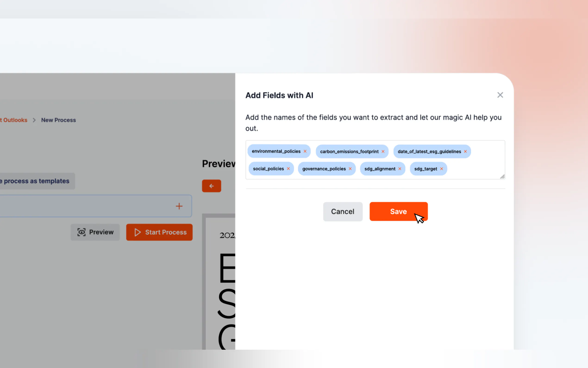Save the AI fields
This screenshot has width=588, height=368.
(x=398, y=212)
